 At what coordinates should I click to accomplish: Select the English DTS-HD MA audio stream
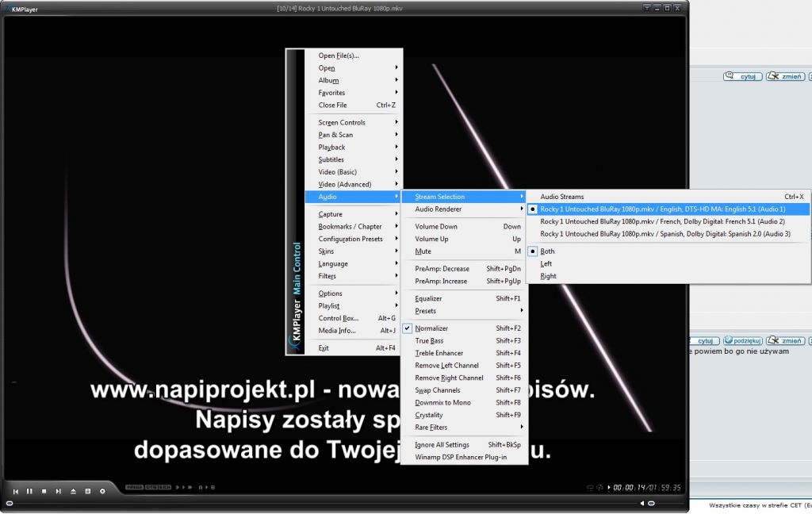click(668, 209)
